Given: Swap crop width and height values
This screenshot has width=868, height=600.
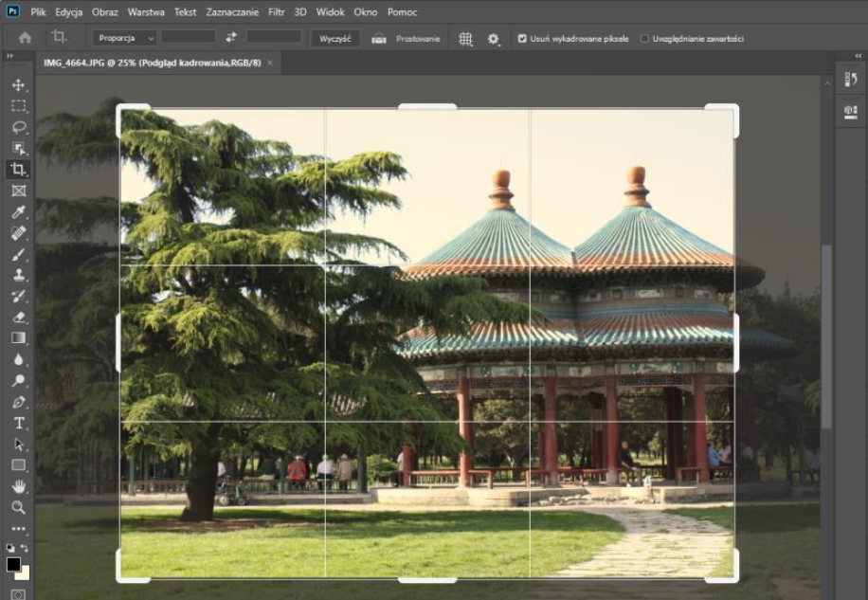Looking at the screenshot, I should point(230,38).
